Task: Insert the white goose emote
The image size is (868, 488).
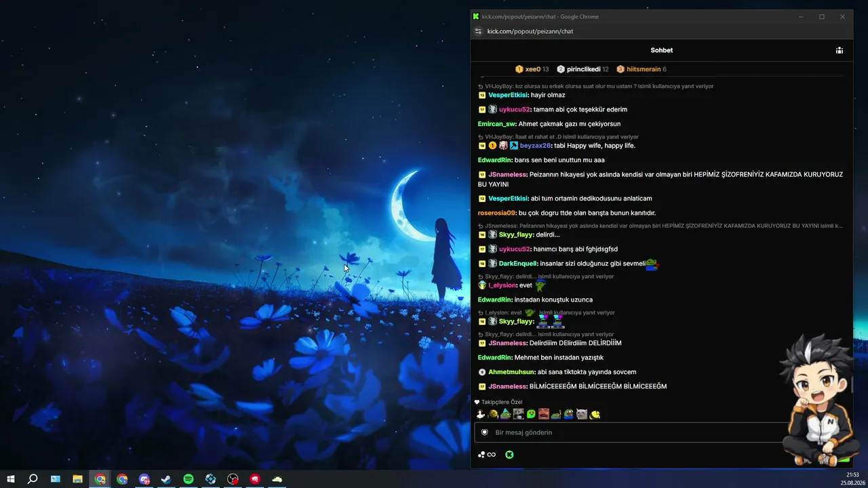Action: coord(481,414)
